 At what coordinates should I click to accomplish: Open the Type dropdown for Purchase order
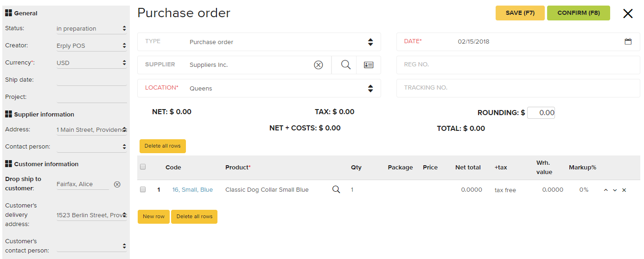coord(259,42)
